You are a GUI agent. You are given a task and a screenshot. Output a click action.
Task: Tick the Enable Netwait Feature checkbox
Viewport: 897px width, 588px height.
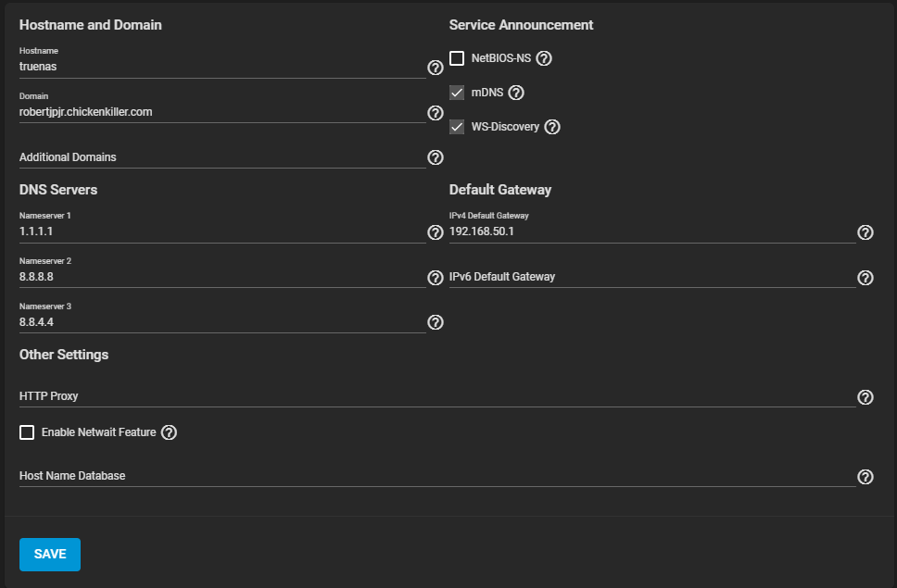[x=27, y=432]
